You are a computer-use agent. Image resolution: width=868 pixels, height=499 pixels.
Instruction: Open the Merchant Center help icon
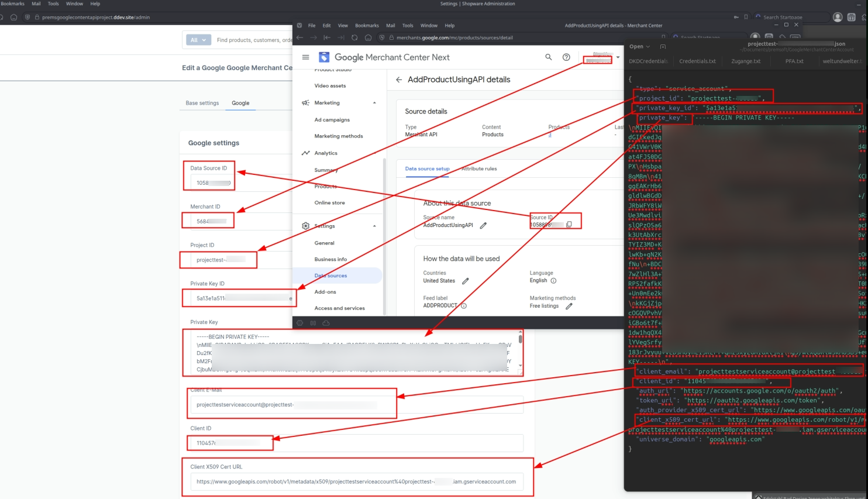coord(566,57)
